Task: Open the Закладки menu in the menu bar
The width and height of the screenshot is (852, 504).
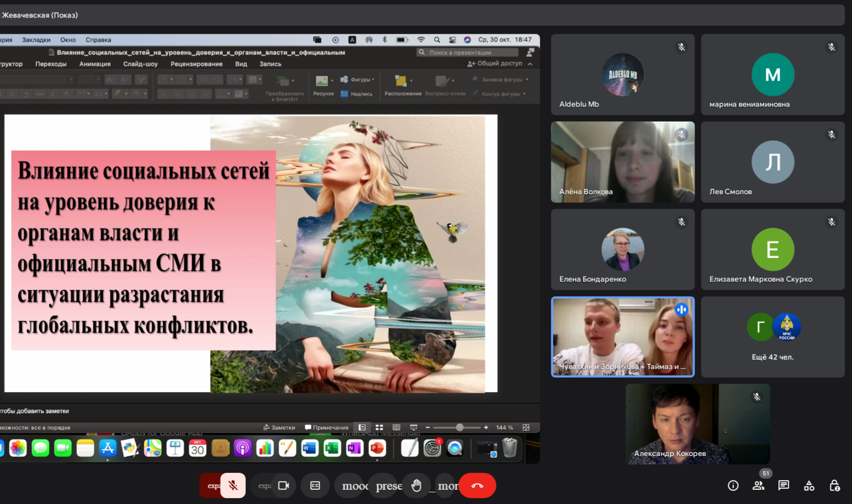Action: point(36,39)
